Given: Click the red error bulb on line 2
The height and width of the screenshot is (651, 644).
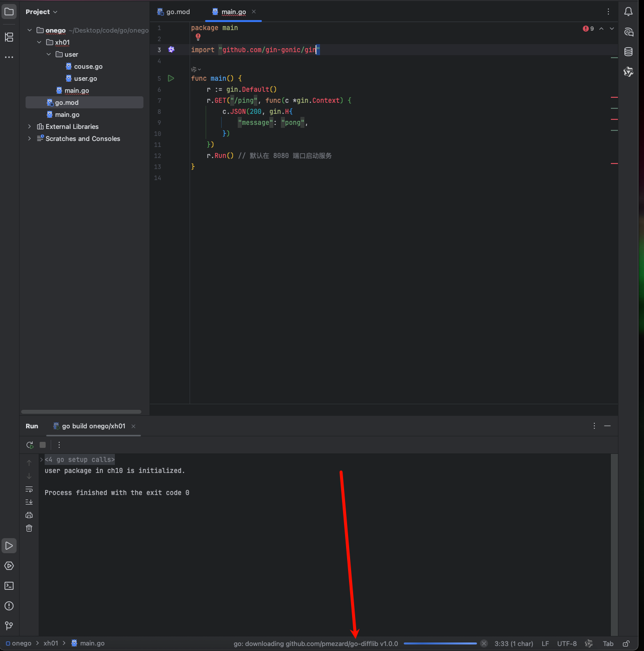Looking at the screenshot, I should (198, 37).
